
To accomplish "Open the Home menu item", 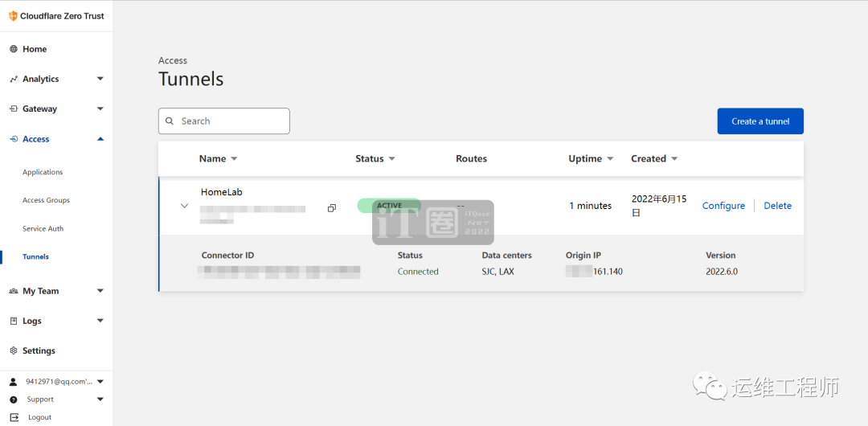I will pos(35,49).
